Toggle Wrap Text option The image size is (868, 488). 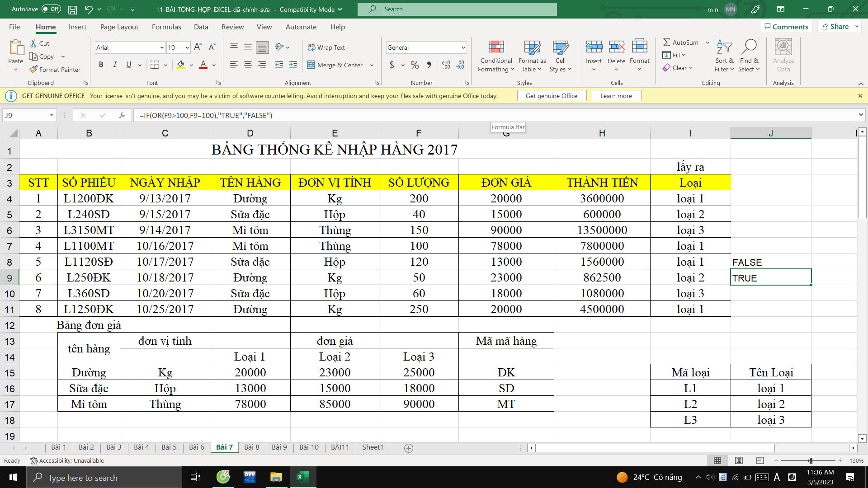326,47
